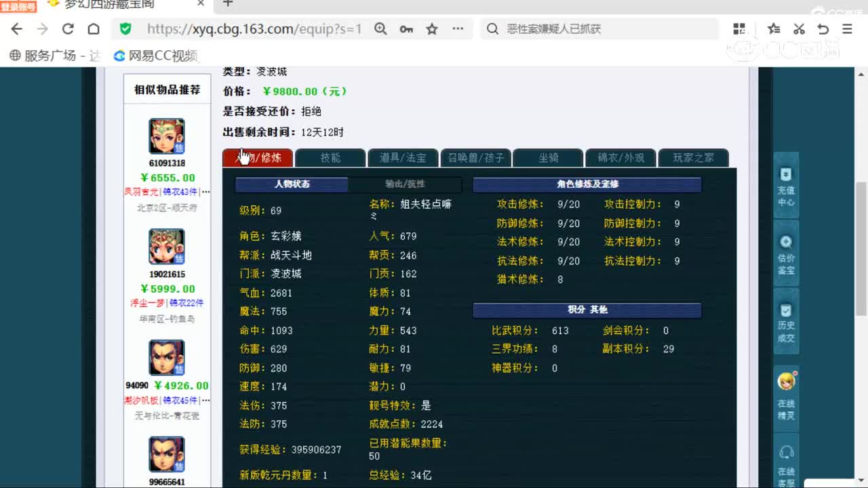Open a new browser tab
Viewport: 868px width, 488px height.
[228, 3]
